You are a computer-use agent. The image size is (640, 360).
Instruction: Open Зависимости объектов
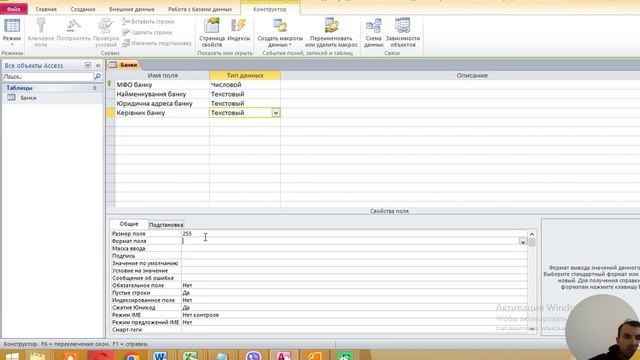(x=402, y=32)
